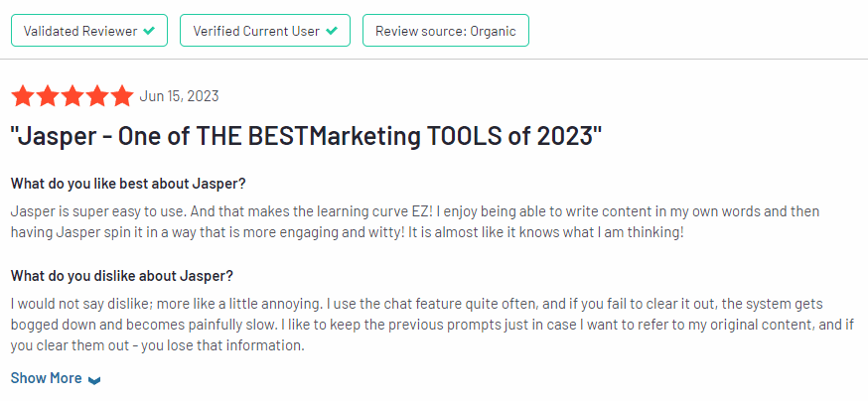Click the Jun 15, 2023 review date
Viewport: 868px width, 401px height.
point(179,96)
